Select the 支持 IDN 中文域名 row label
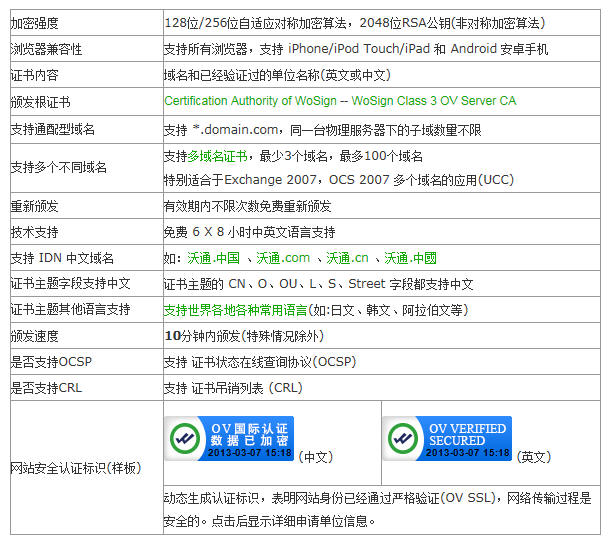The image size is (614, 543). [62, 258]
